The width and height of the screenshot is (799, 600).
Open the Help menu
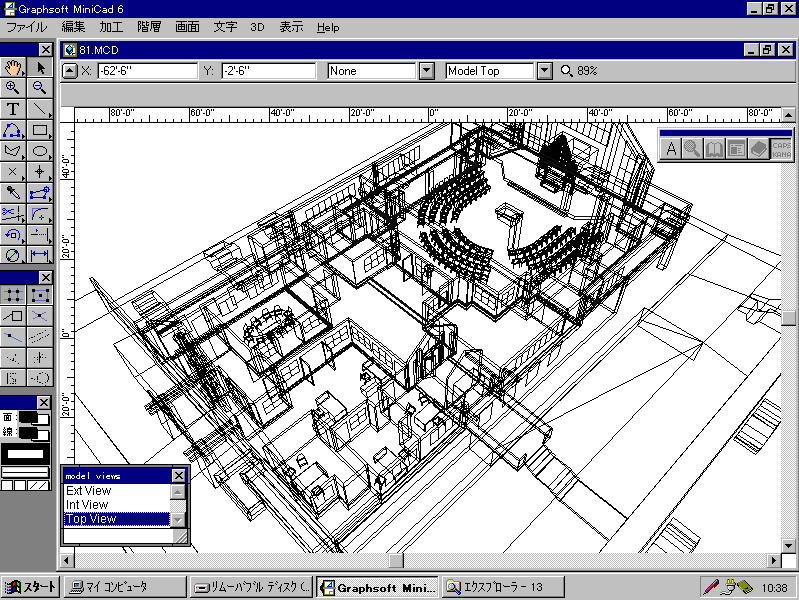click(x=328, y=28)
